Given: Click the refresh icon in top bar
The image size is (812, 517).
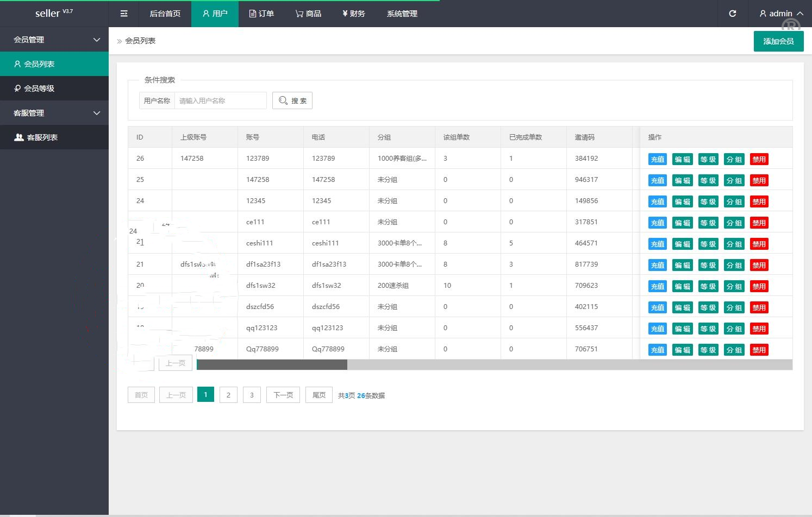Looking at the screenshot, I should tap(732, 14).
